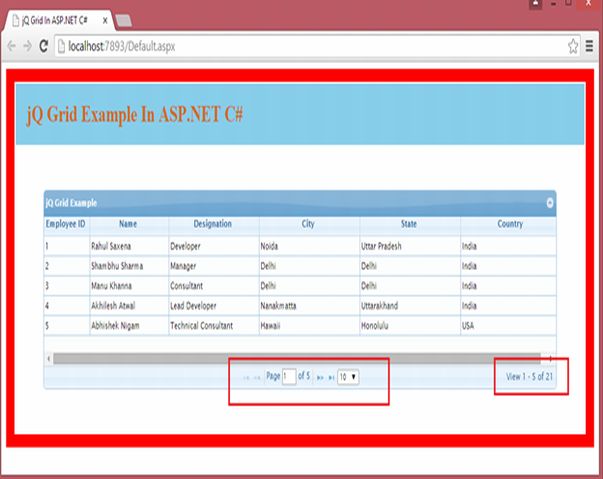Click the Uttarakhand state cell
The width and height of the screenshot is (603, 479).
tap(410, 306)
